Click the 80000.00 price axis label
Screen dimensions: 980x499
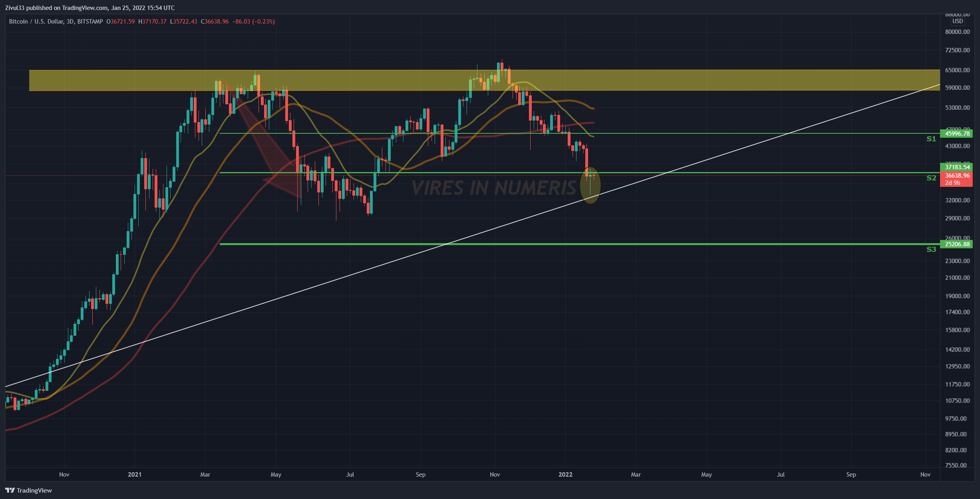957,32
